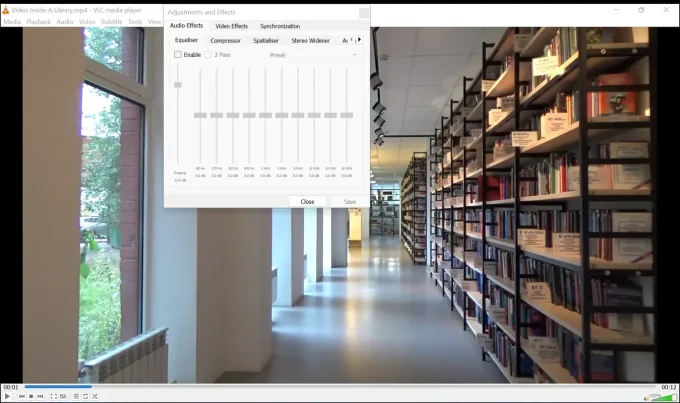
Task: Show the playlist via toolbar icon
Action: coord(76,397)
